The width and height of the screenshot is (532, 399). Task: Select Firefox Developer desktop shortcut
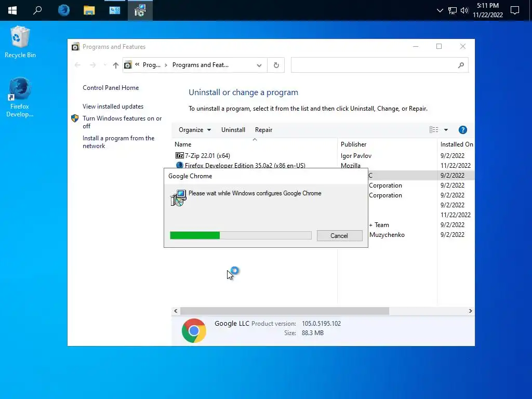20,97
